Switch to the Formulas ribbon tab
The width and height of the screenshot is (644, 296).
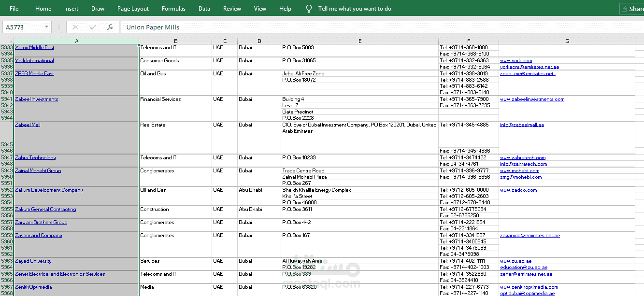tap(173, 9)
